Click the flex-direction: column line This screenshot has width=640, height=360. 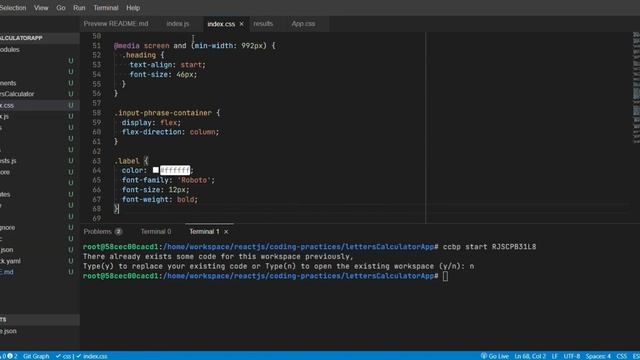click(x=170, y=132)
